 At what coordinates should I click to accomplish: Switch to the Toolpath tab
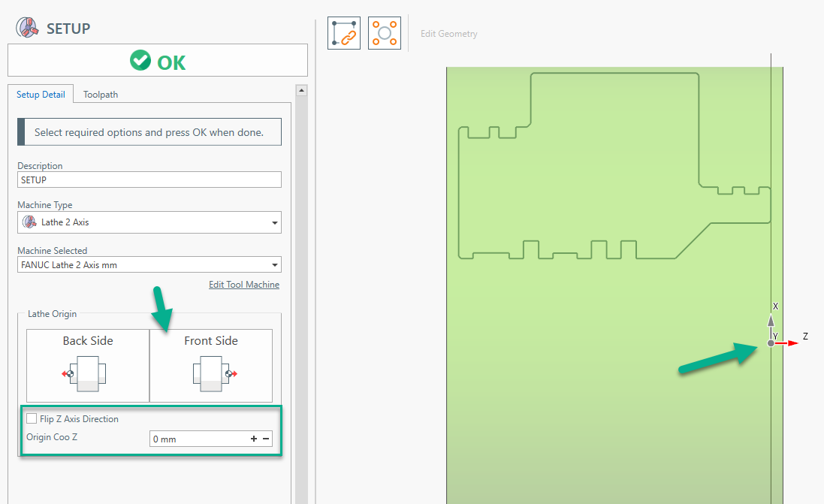[x=101, y=95]
